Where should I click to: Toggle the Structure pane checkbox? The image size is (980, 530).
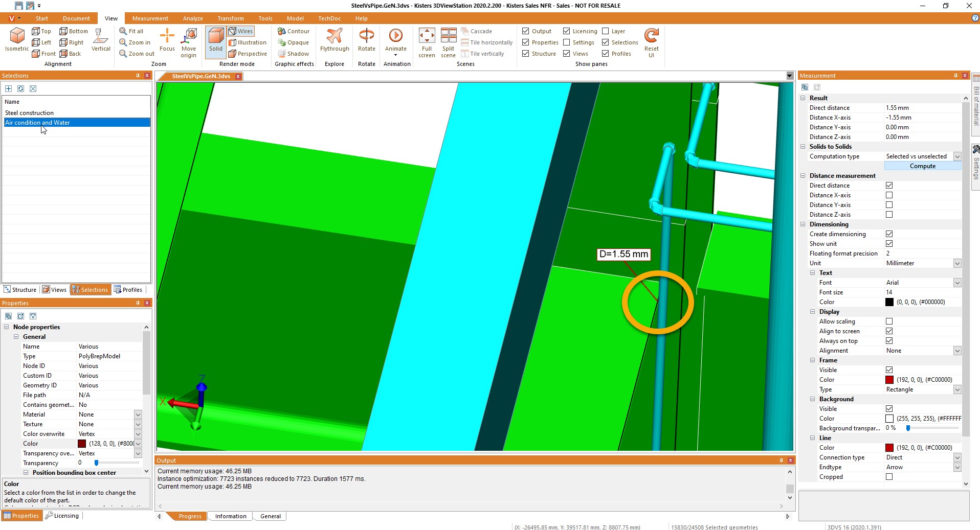pyautogui.click(x=526, y=54)
